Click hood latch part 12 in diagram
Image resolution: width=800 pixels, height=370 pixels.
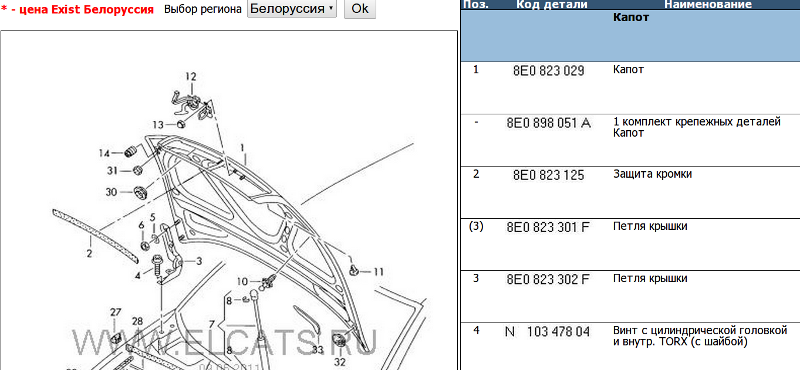click(192, 103)
